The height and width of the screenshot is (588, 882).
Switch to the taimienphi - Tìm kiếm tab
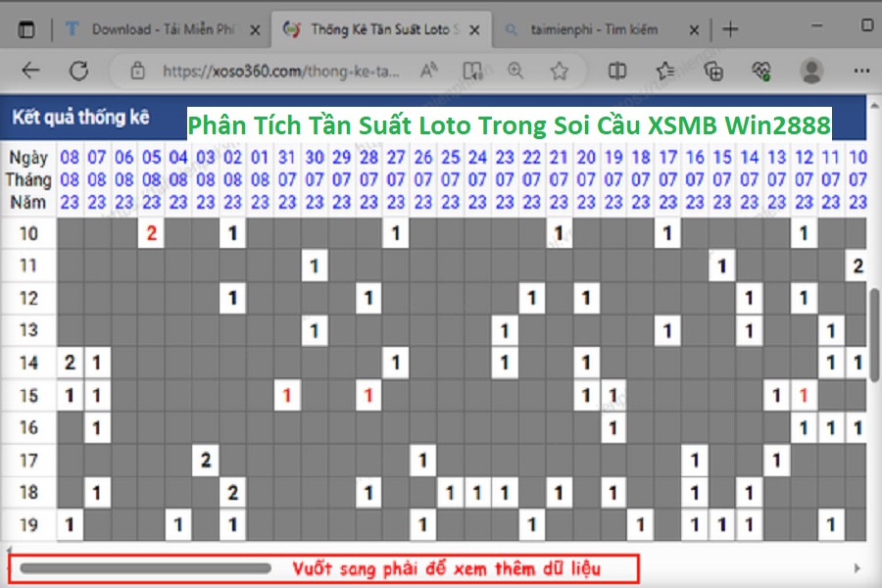pyautogui.click(x=593, y=29)
